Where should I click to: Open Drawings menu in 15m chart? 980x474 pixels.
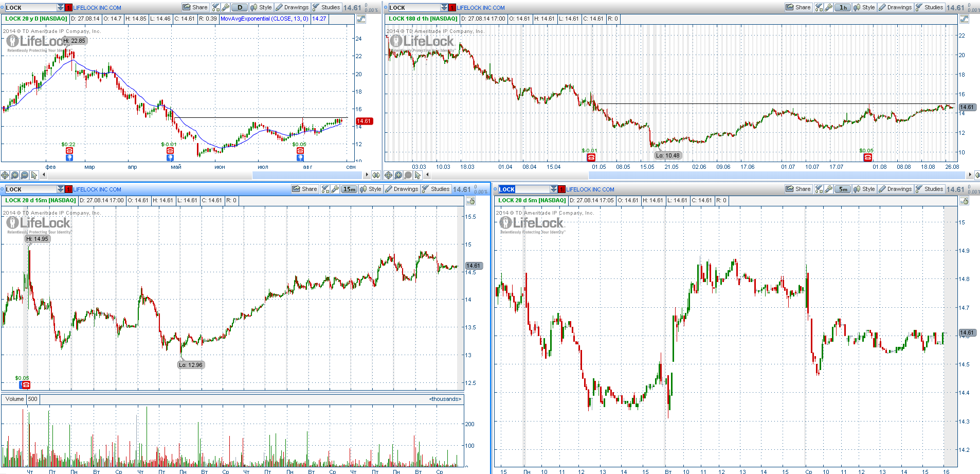[402, 189]
